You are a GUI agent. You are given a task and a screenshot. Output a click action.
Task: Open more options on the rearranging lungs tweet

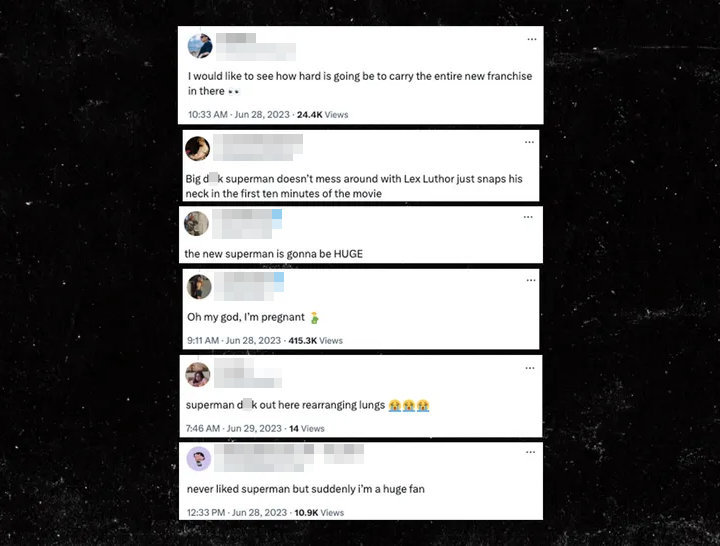(x=530, y=368)
